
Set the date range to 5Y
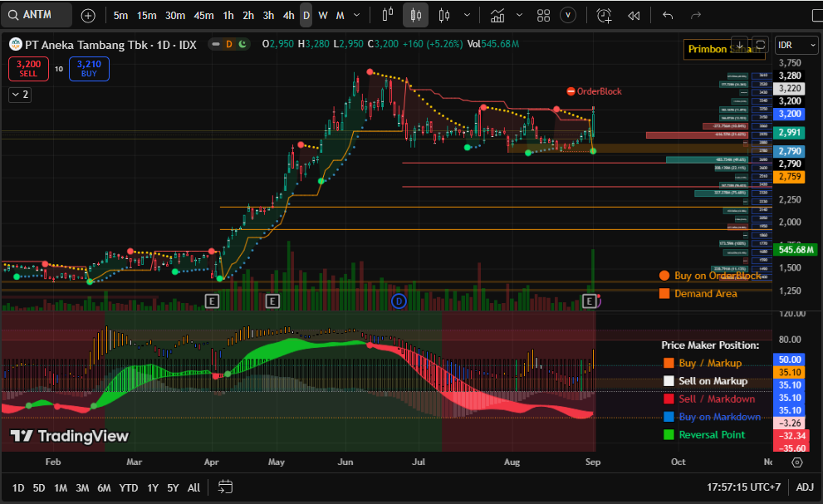[x=173, y=487]
